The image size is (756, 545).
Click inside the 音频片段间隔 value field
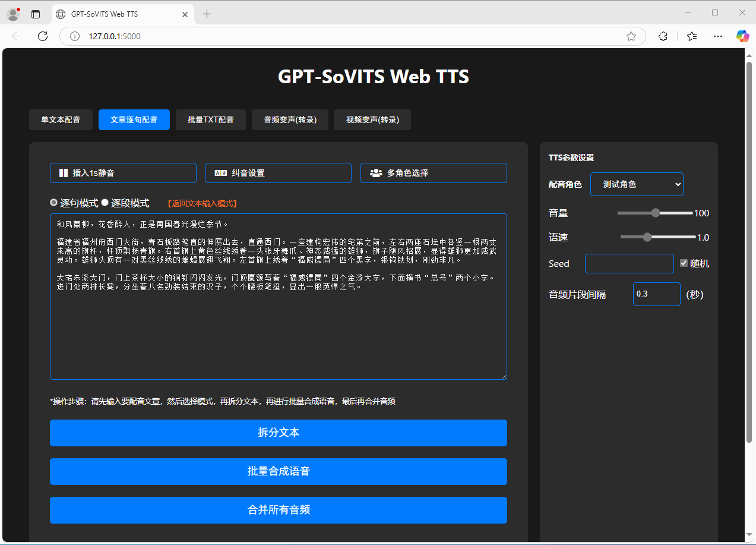tap(656, 294)
